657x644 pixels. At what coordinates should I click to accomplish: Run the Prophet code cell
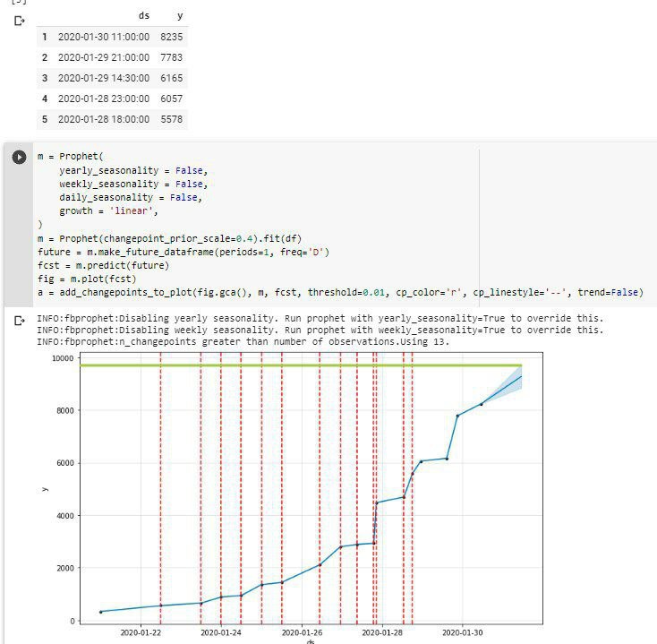pos(19,158)
